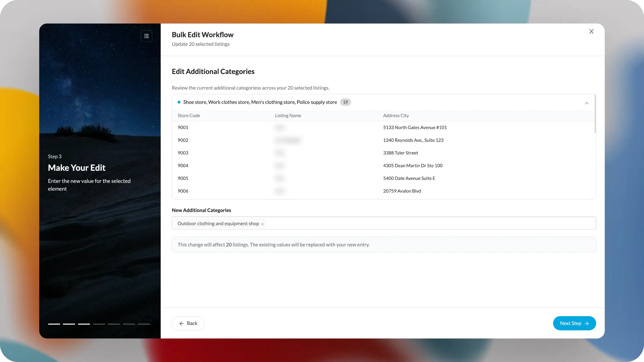Click the 3388 Tyler Street row
This screenshot has height=362, width=644.
pyautogui.click(x=400, y=153)
